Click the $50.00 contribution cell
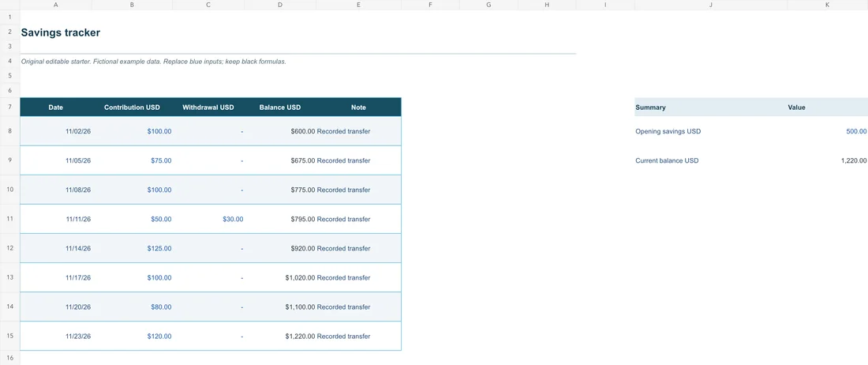This screenshot has height=365, width=868. coord(133,219)
